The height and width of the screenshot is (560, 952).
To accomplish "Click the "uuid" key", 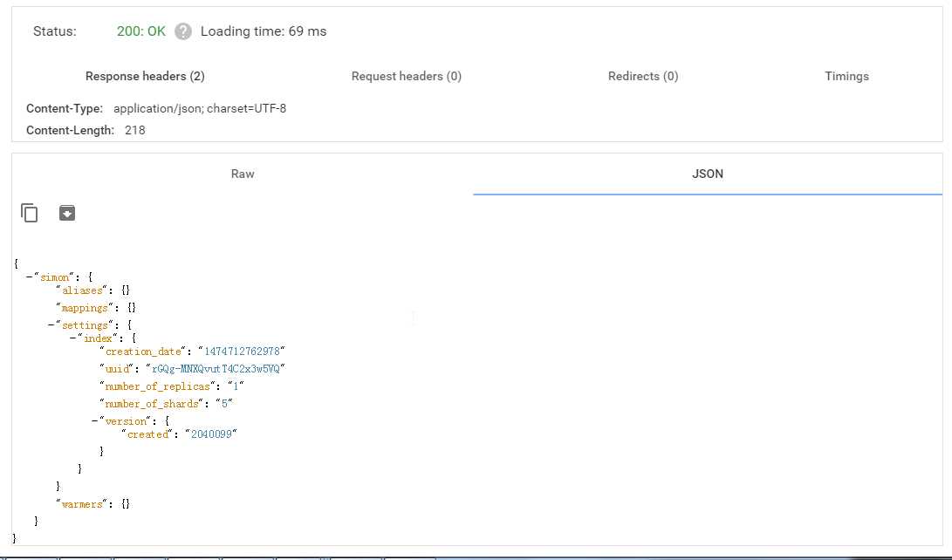I will tap(117, 369).
